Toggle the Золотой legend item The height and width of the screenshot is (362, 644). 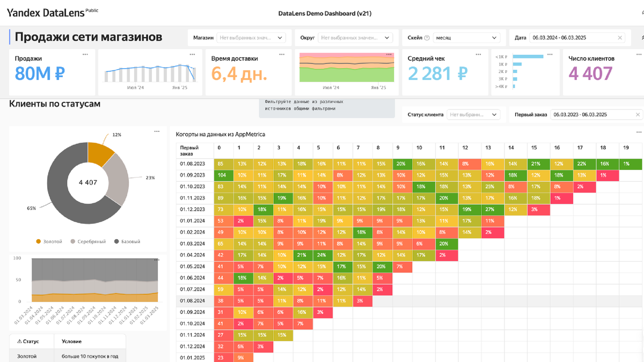click(49, 242)
